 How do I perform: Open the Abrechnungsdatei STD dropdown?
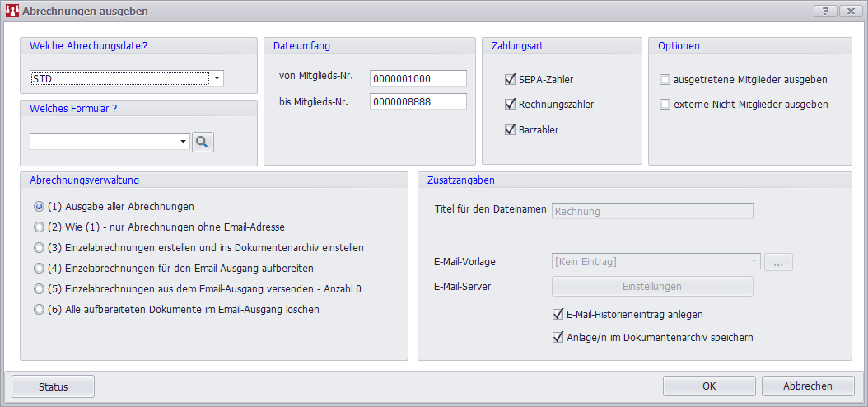coord(216,79)
